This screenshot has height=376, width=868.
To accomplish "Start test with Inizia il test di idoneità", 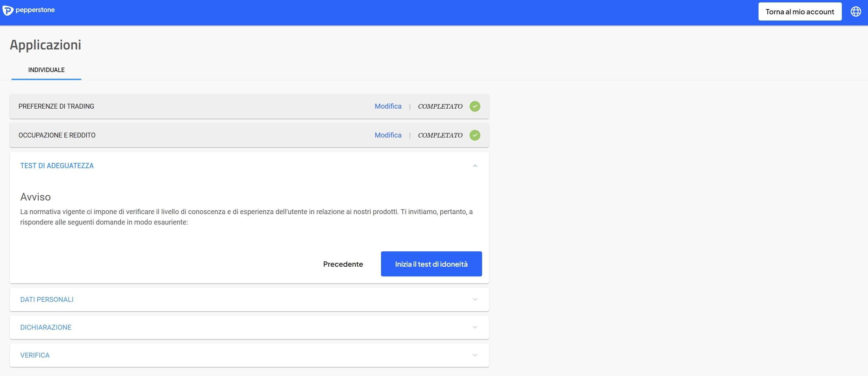I will click(x=431, y=264).
